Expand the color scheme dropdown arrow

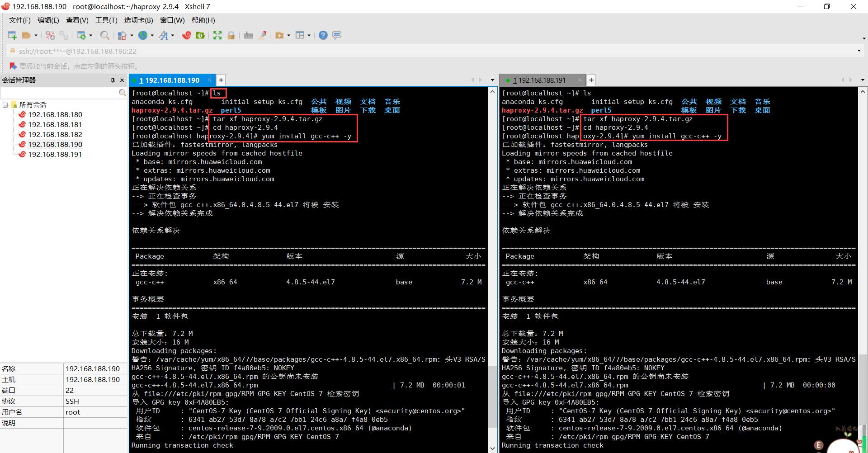[x=132, y=35]
